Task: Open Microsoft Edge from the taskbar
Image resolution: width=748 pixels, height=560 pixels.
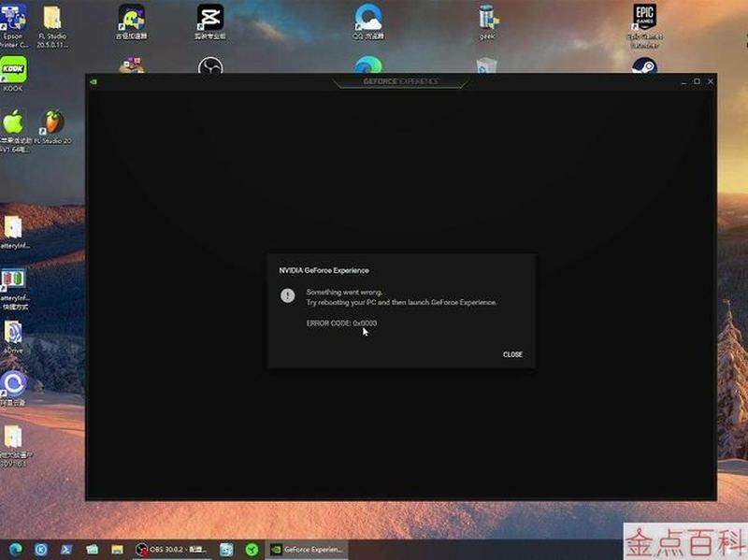Action: [x=15, y=550]
